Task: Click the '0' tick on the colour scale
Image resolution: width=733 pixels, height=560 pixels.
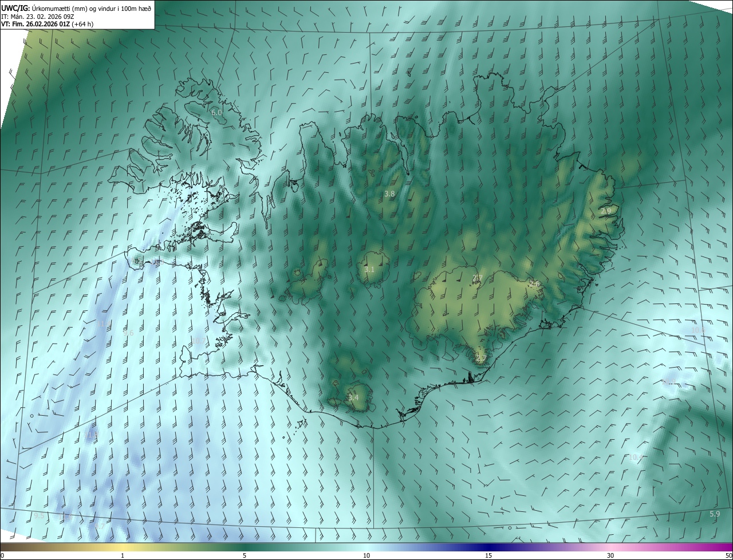Action: (x=2, y=555)
